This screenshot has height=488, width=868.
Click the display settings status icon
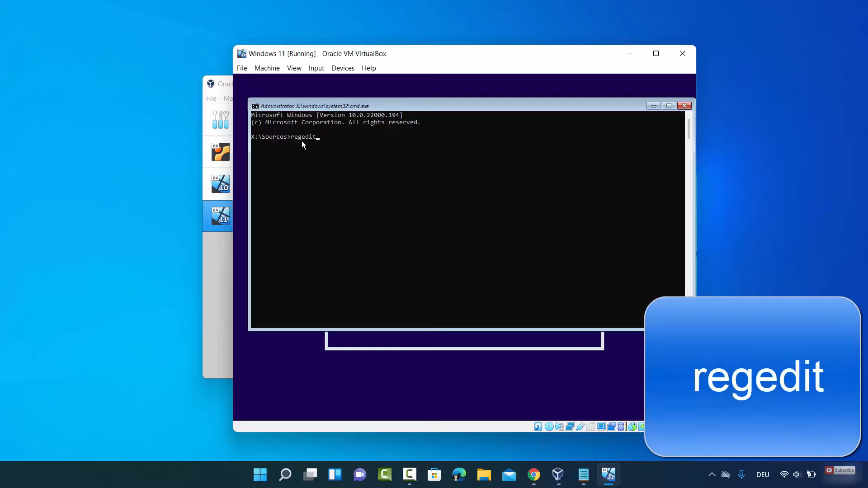[x=601, y=427]
